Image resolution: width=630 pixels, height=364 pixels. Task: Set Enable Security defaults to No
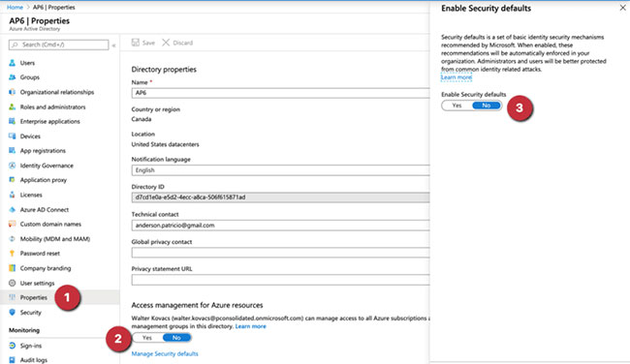487,106
